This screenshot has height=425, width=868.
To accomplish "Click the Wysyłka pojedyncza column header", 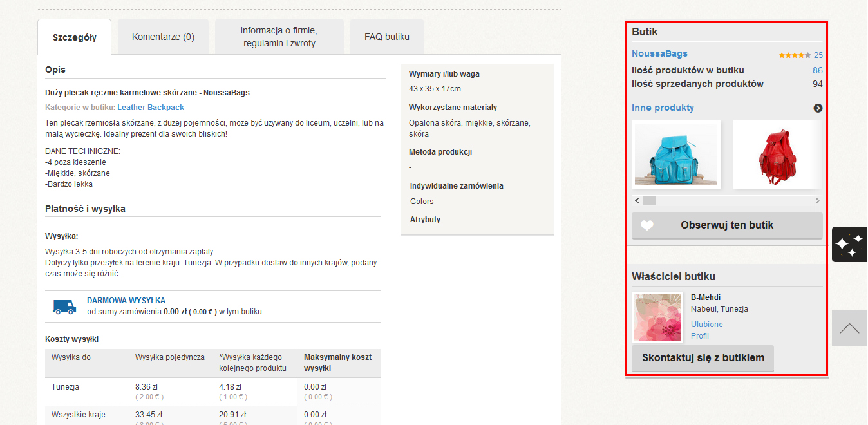I will [x=170, y=357].
